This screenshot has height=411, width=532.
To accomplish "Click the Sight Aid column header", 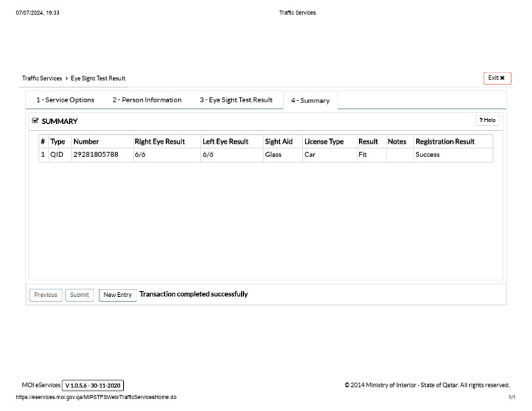I will click(x=278, y=142).
